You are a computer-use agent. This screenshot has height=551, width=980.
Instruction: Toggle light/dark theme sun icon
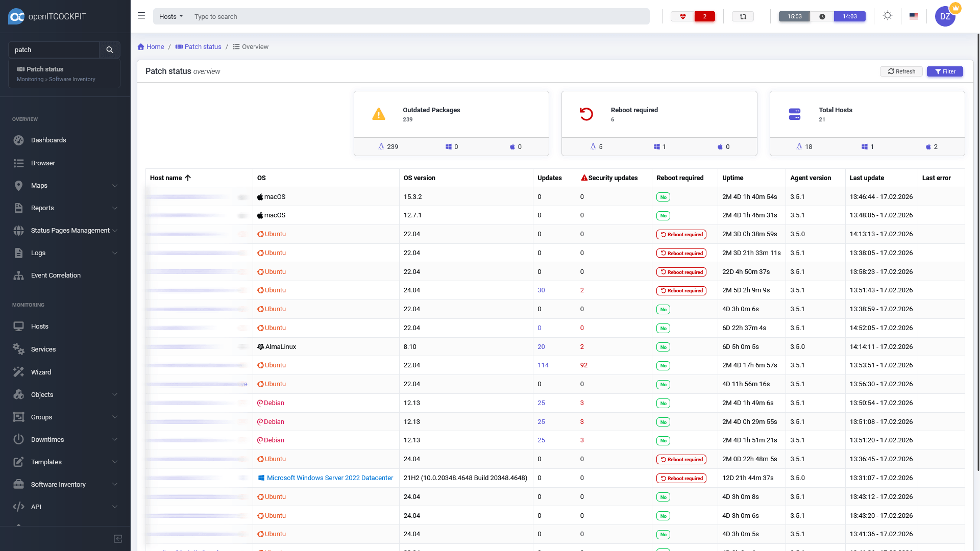pyautogui.click(x=888, y=16)
